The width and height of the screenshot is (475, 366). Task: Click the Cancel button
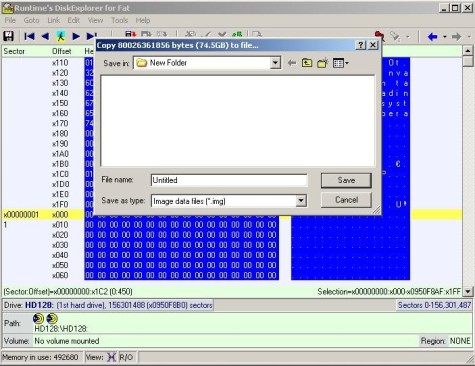click(346, 200)
